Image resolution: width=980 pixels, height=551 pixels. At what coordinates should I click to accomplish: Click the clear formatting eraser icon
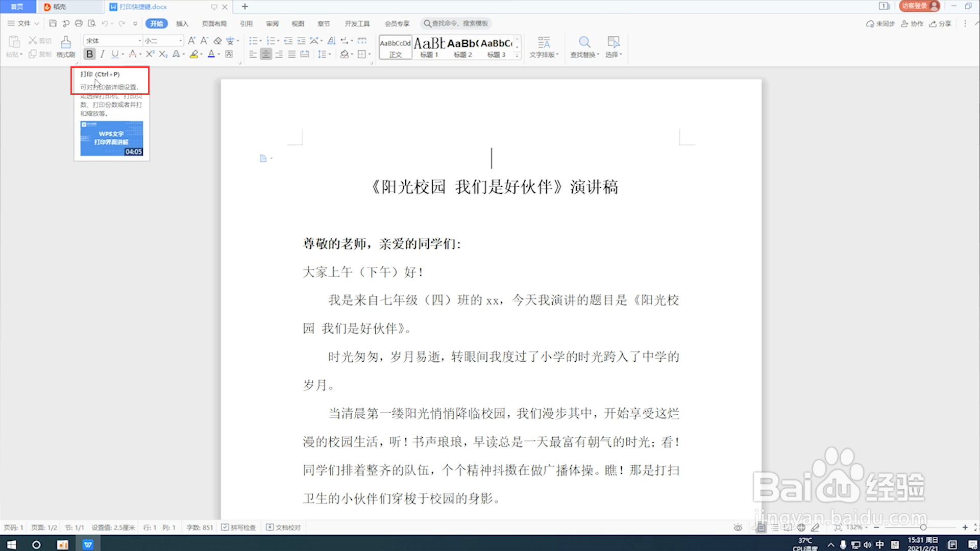217,41
